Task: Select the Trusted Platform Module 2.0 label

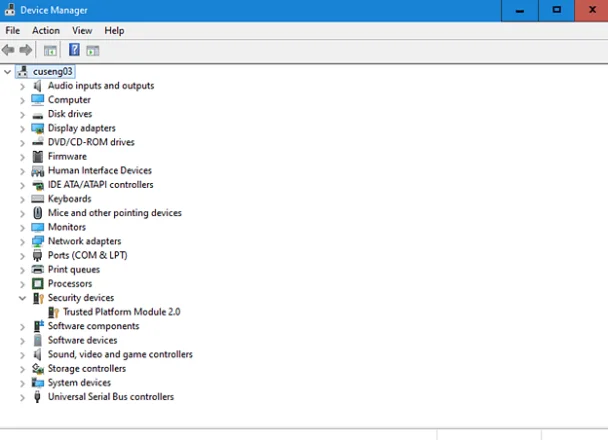Action: point(122,312)
